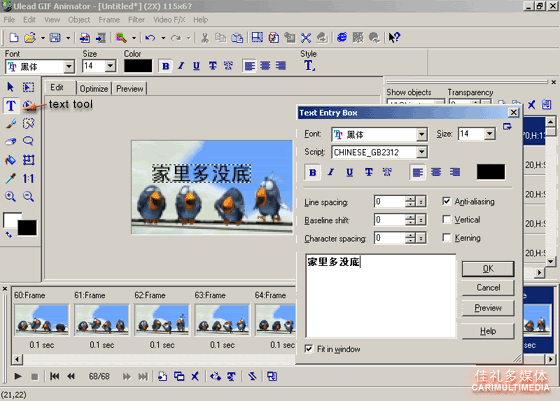Screen dimensions: 560x401
Task: Select the Eyedropper tool
Action: pos(11,178)
